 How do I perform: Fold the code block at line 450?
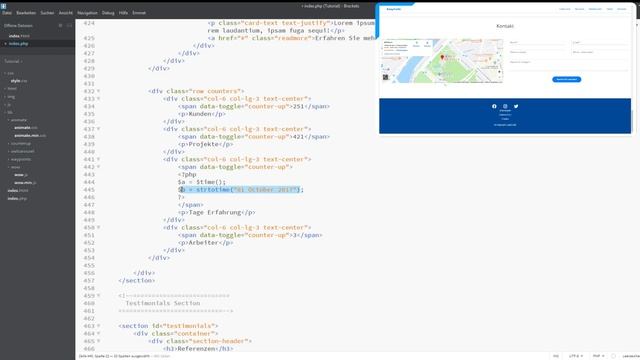point(98,228)
